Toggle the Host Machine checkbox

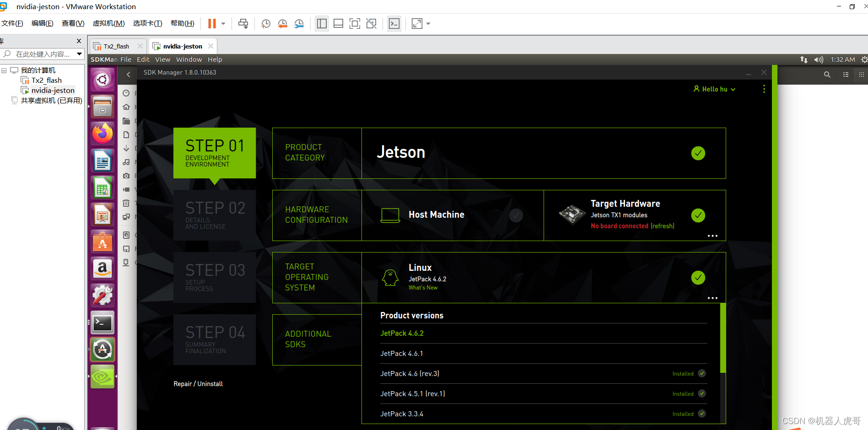tap(516, 215)
